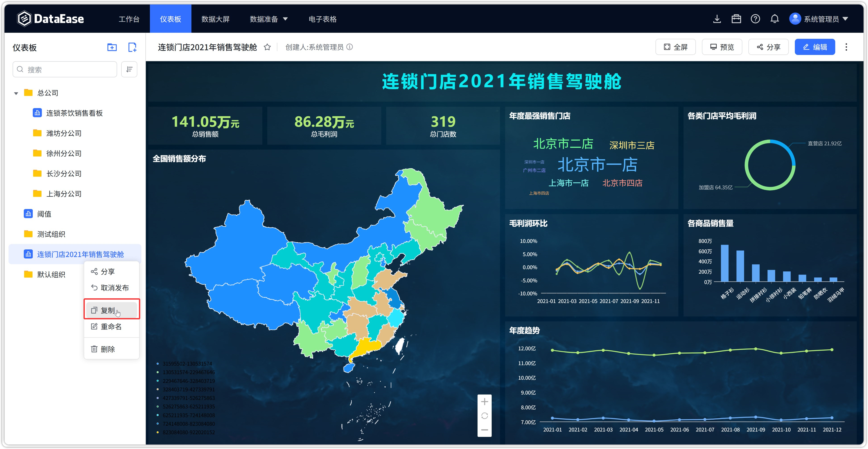Click the 阈值 dashboard icon
868x449 pixels.
coord(28,214)
